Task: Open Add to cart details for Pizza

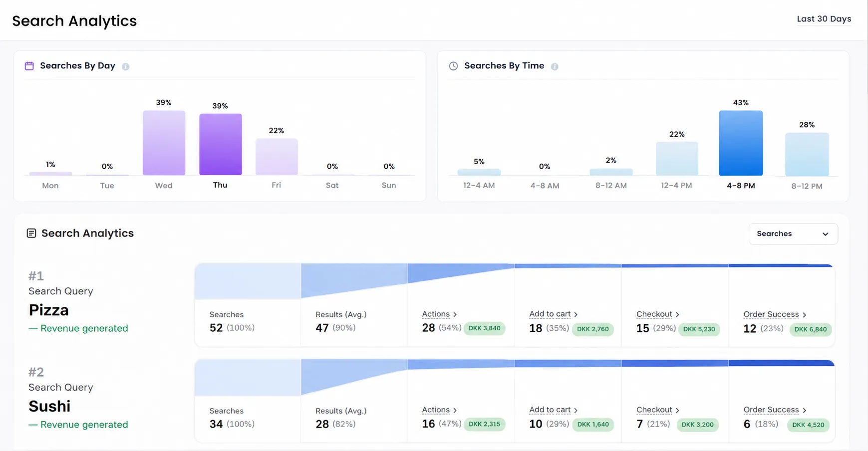Action: [x=554, y=314]
